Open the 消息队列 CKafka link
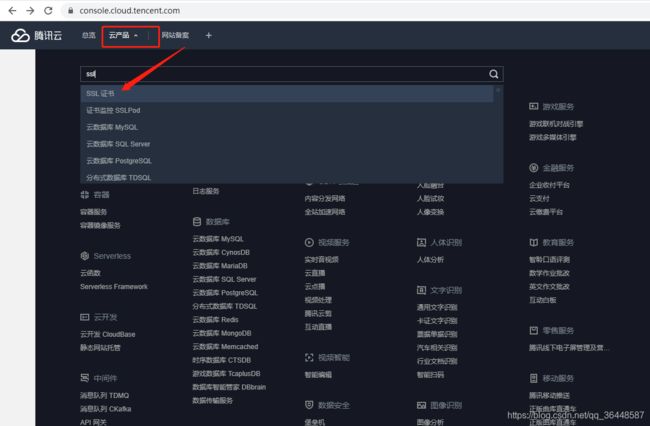This screenshot has width=650, height=426. coord(106,409)
